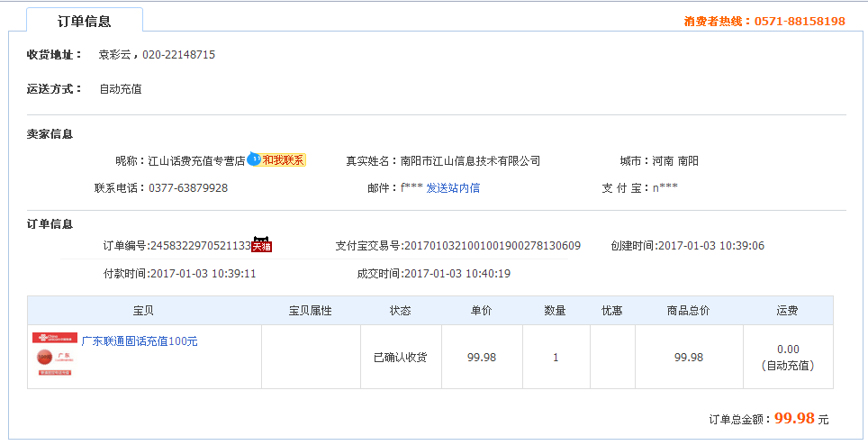Viewport: 868px width, 445px height.
Task: Click the Alipay transaction number
Action: [492, 246]
